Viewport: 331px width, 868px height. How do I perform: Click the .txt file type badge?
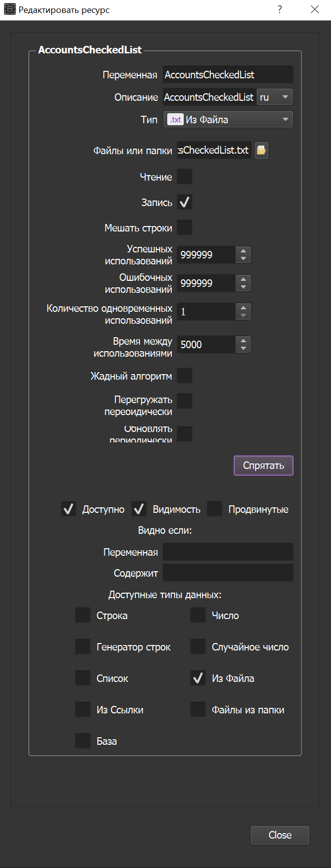coord(175,119)
